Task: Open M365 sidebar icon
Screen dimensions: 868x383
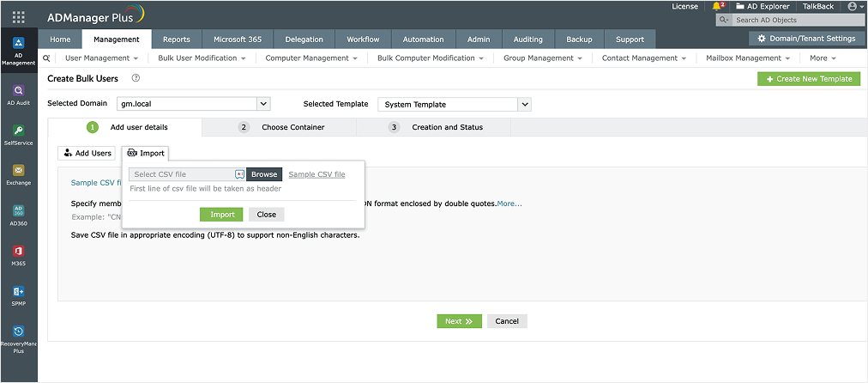Action: [x=19, y=255]
